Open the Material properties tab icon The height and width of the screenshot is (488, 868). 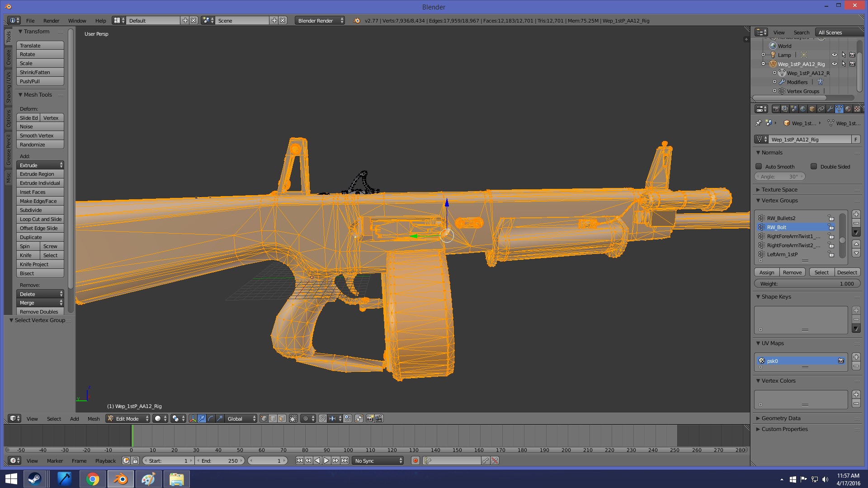point(848,109)
